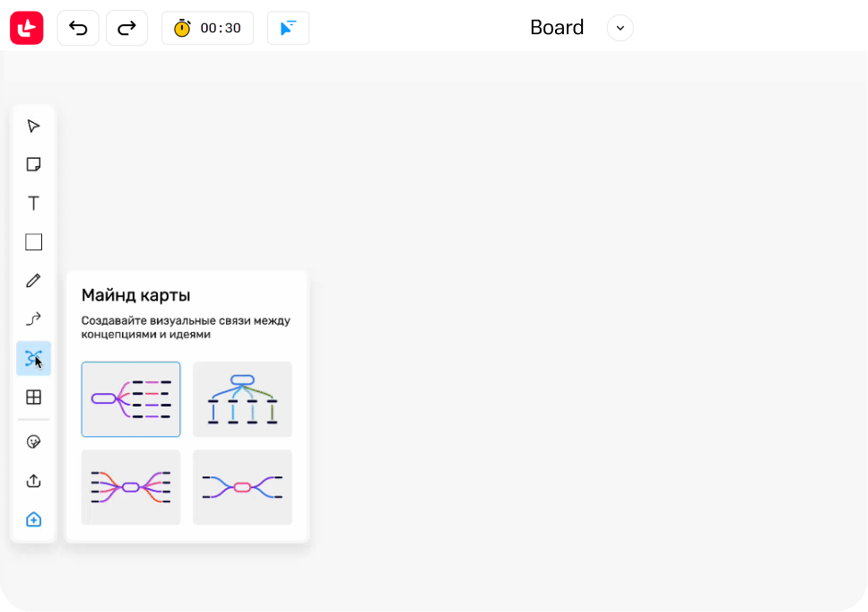Select the table grid tool
Image resolution: width=868 pixels, height=612 pixels.
pyautogui.click(x=33, y=397)
